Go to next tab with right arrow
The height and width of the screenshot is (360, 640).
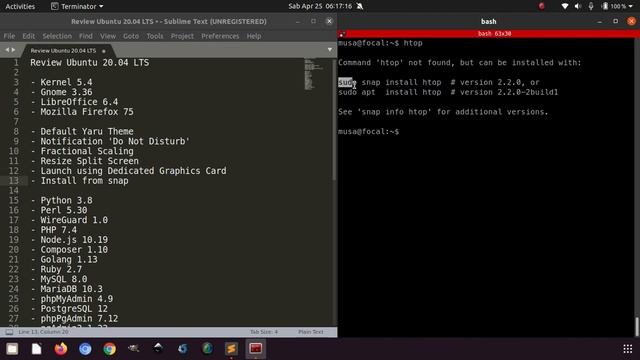pyautogui.click(x=13, y=50)
